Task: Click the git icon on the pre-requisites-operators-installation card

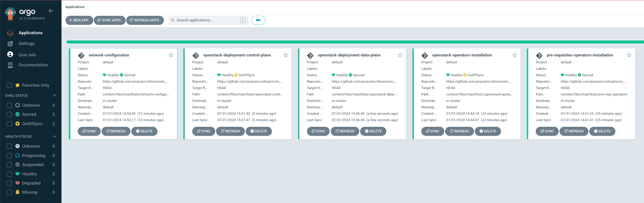Action: pos(539,55)
